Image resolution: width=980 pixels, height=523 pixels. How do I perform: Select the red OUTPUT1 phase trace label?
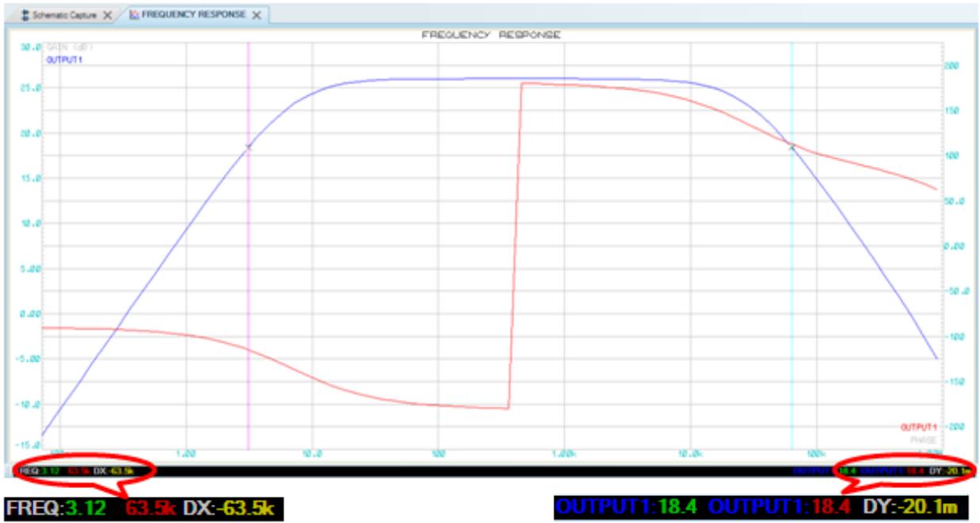click(x=918, y=427)
